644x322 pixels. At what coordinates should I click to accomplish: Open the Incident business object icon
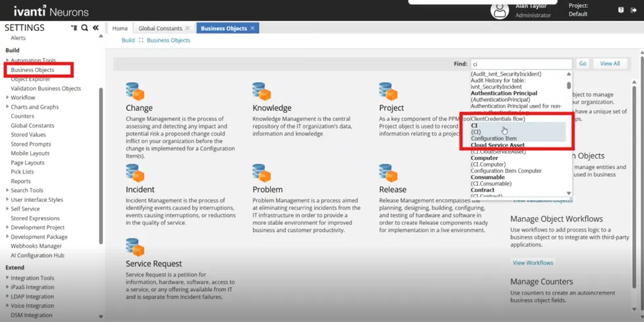point(135,173)
